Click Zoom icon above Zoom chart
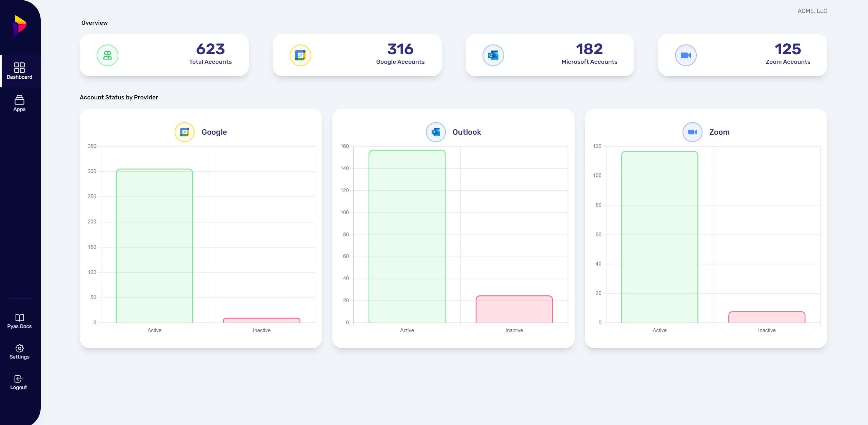 [x=692, y=132]
